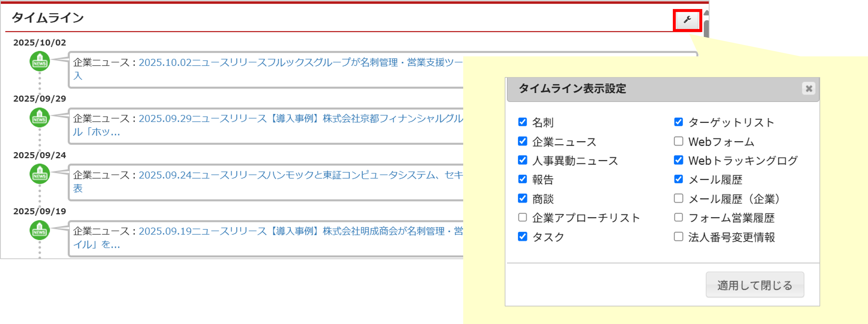Click the news icon for 2025/10/02
Viewport: 868px width, 324px height.
coord(40,61)
